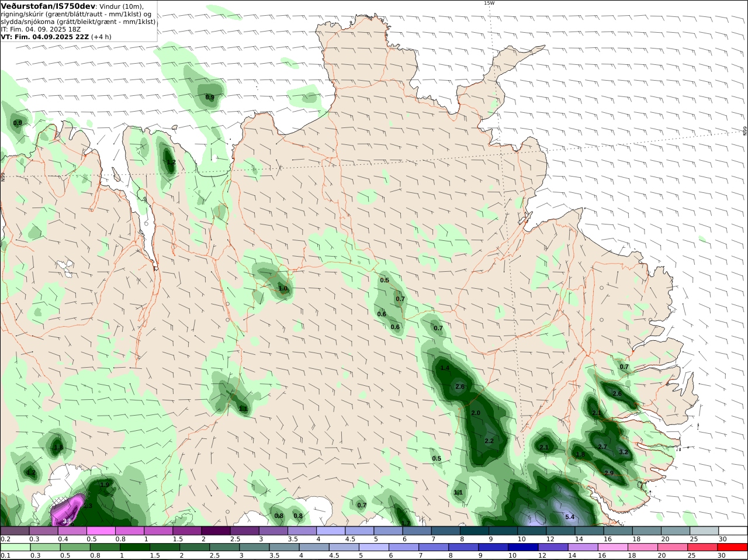Viewport: 748px width, 560px height.
Task: Click the 3.6 snow value in pink area
Action: (x=67, y=520)
